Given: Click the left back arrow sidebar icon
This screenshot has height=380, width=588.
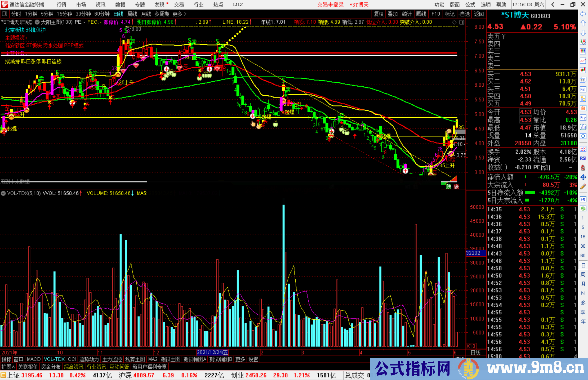Looking at the screenshot, I should click(x=583, y=14).
